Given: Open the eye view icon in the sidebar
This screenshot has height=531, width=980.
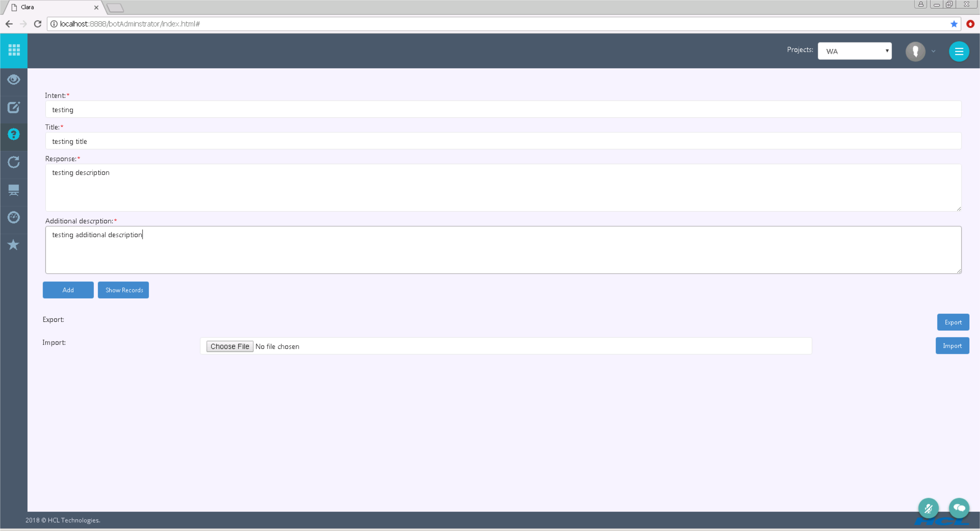Looking at the screenshot, I should point(14,80).
